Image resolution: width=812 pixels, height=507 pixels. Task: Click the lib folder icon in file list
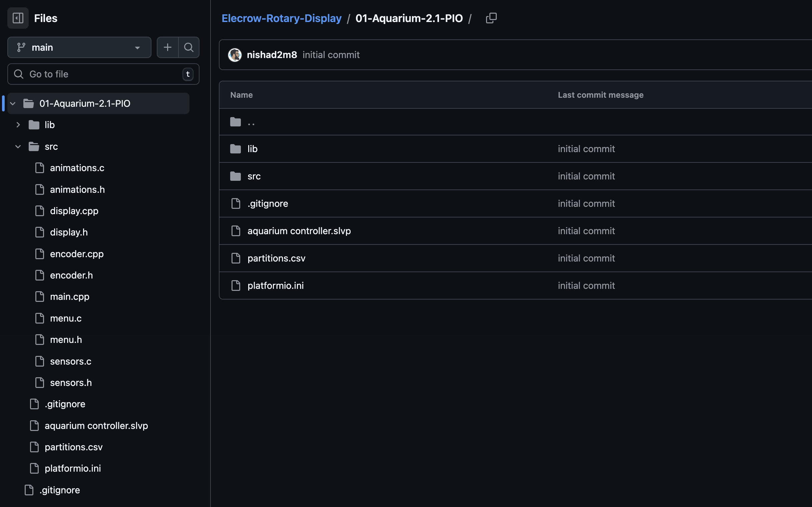coord(236,149)
